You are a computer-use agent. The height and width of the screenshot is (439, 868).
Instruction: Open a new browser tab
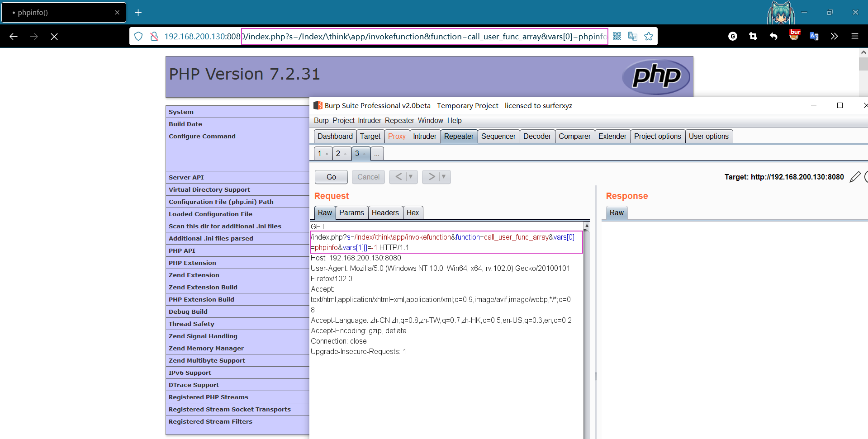[x=138, y=13]
